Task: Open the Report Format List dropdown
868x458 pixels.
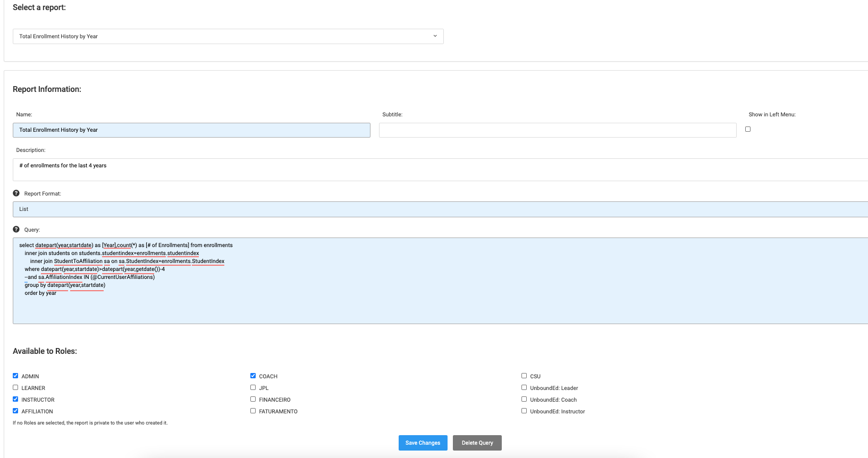Action: 440,209
